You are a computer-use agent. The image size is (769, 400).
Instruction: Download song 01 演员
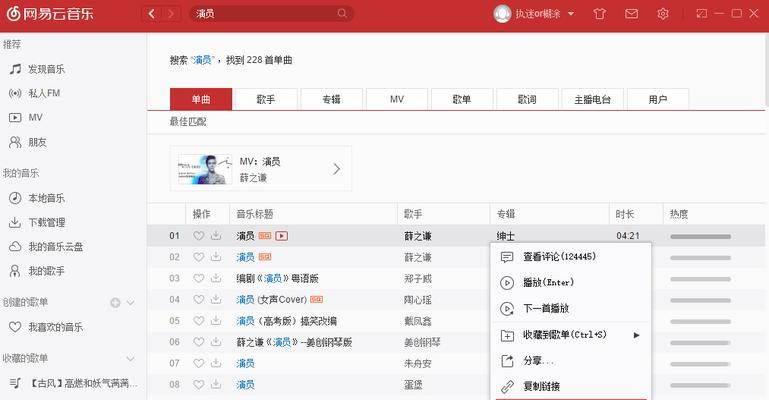[216, 236]
